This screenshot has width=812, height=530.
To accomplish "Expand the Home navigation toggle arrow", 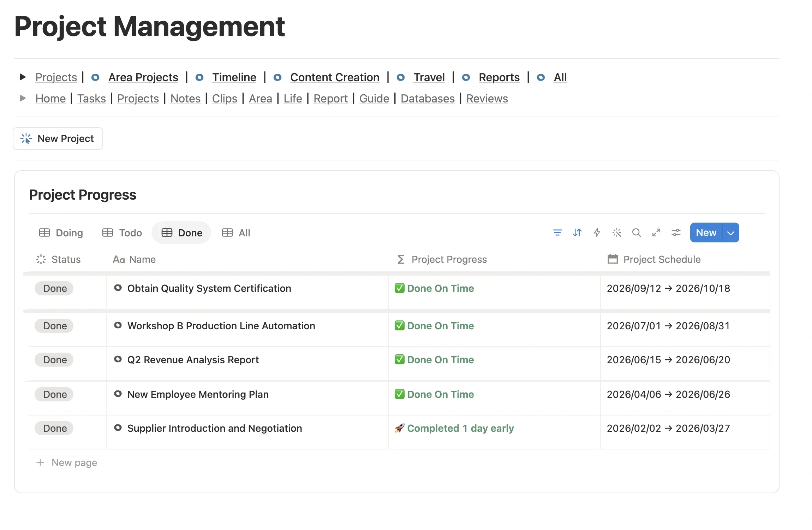I will click(23, 98).
